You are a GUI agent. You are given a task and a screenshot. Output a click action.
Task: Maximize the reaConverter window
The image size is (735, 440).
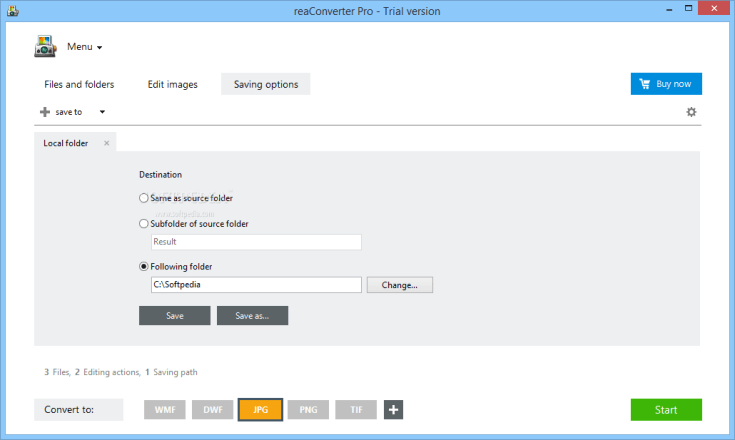(688, 8)
